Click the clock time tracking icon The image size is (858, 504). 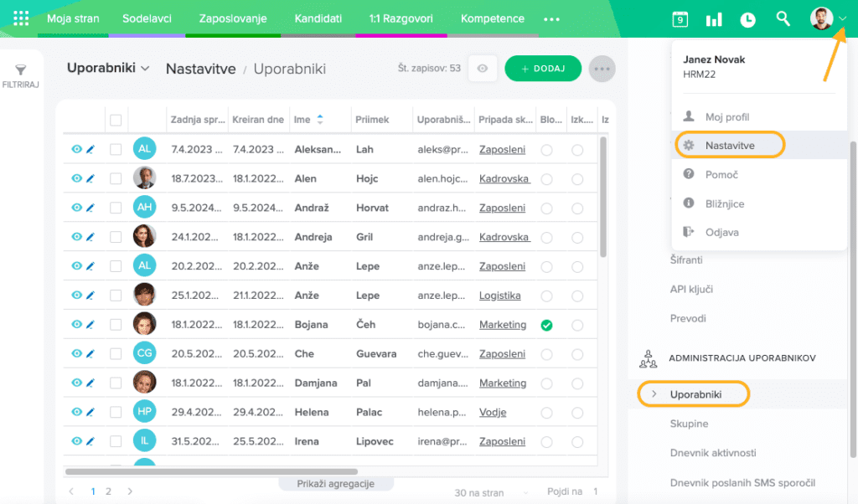[747, 19]
